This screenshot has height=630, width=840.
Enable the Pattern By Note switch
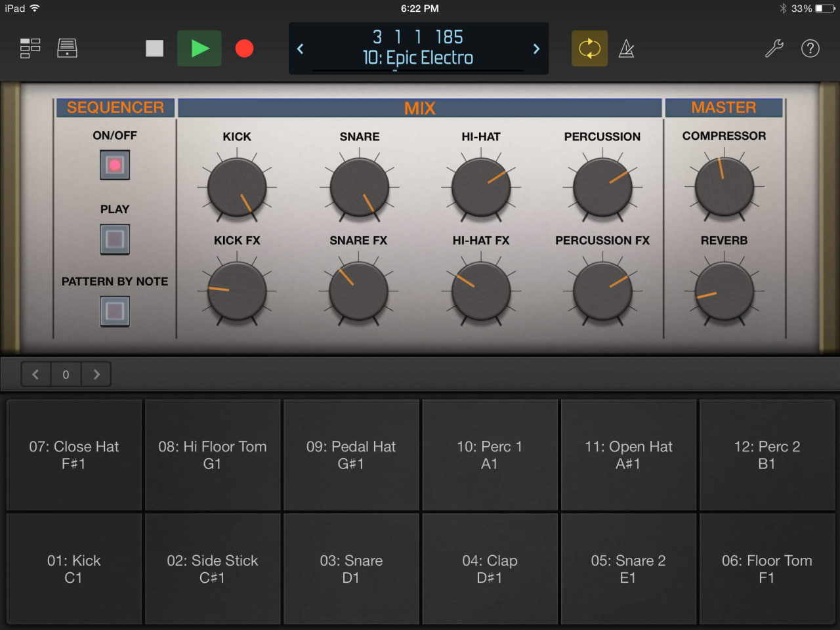click(115, 311)
